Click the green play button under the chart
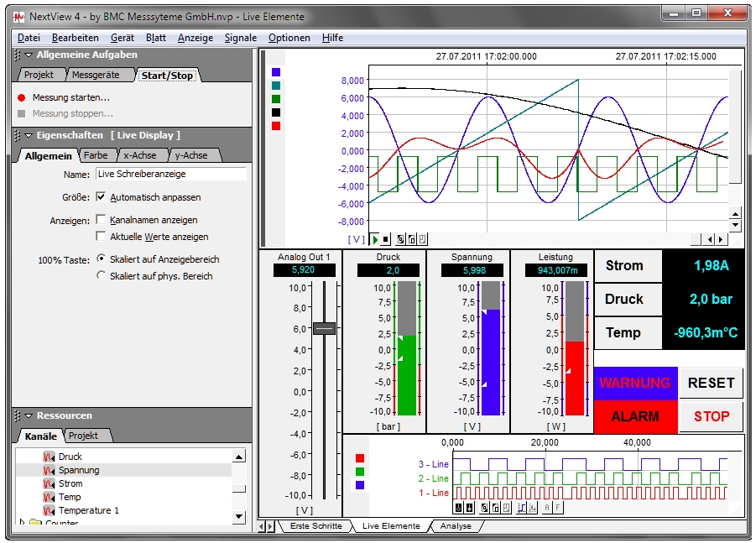Viewport: 756px width, 543px height. (375, 239)
